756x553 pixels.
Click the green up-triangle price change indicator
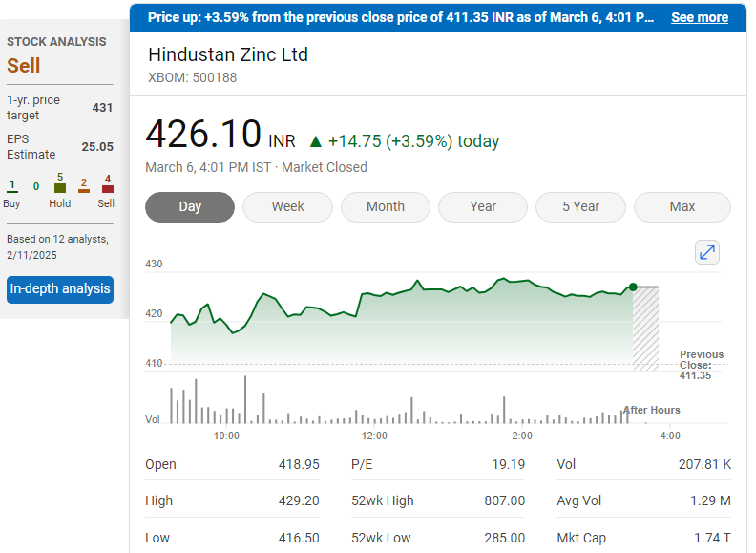(315, 141)
